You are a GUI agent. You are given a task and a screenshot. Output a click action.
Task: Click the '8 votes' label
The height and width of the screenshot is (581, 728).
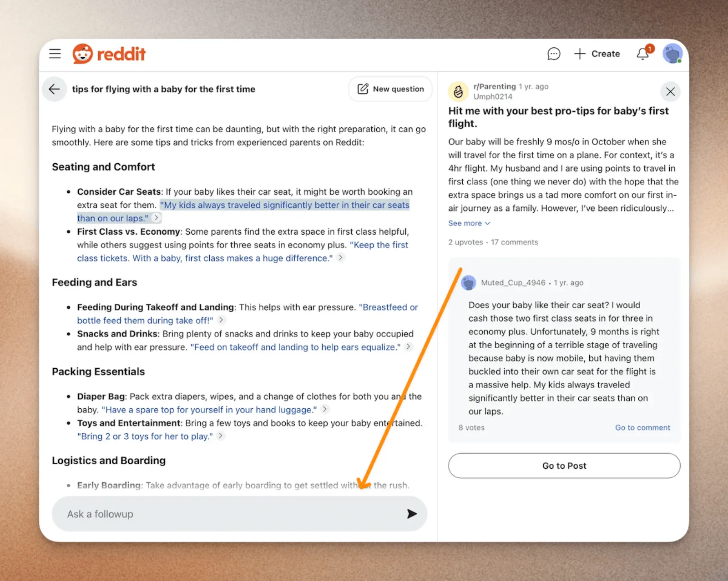pyautogui.click(x=471, y=428)
